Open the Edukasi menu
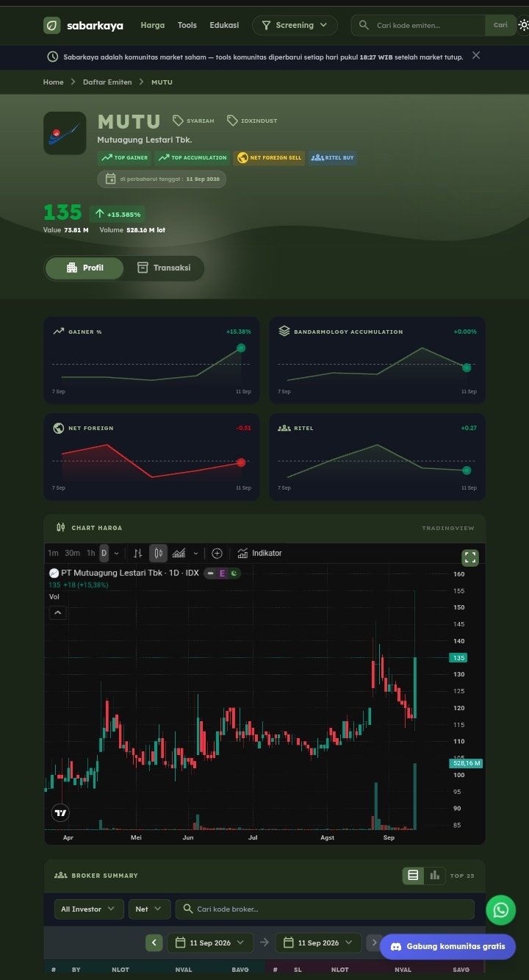529x980 pixels. click(224, 25)
